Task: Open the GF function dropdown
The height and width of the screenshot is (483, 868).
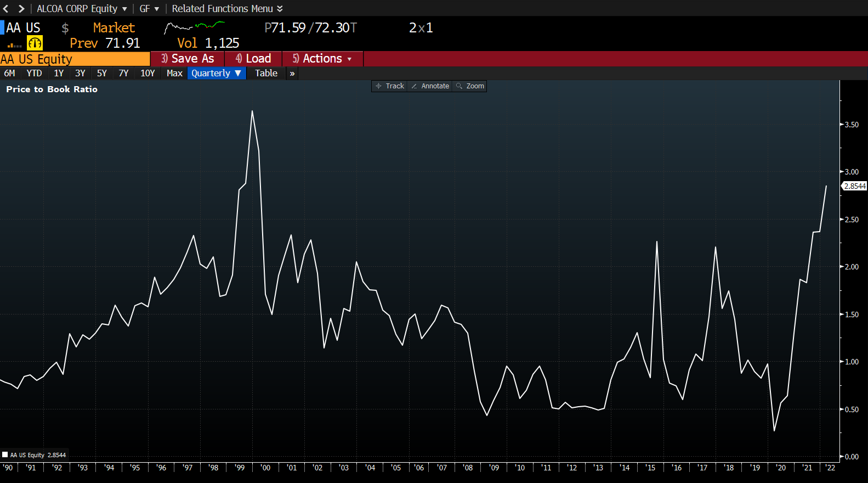Action: [x=149, y=9]
